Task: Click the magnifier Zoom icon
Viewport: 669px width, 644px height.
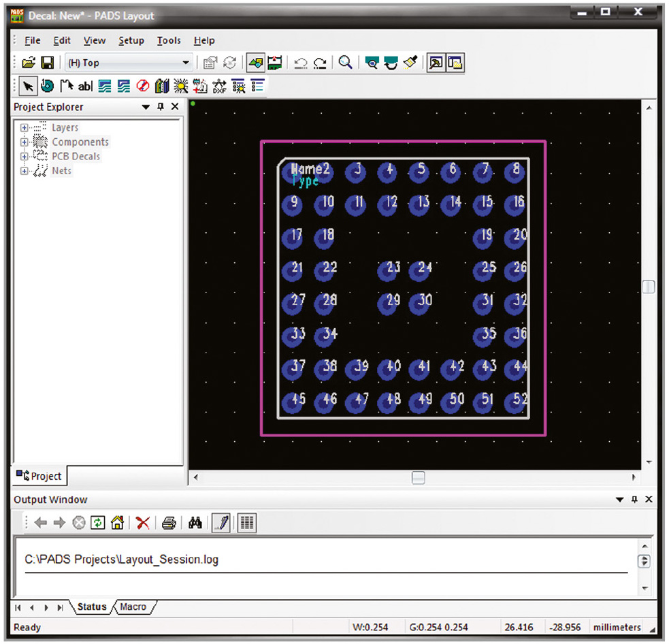Action: pyautogui.click(x=346, y=63)
